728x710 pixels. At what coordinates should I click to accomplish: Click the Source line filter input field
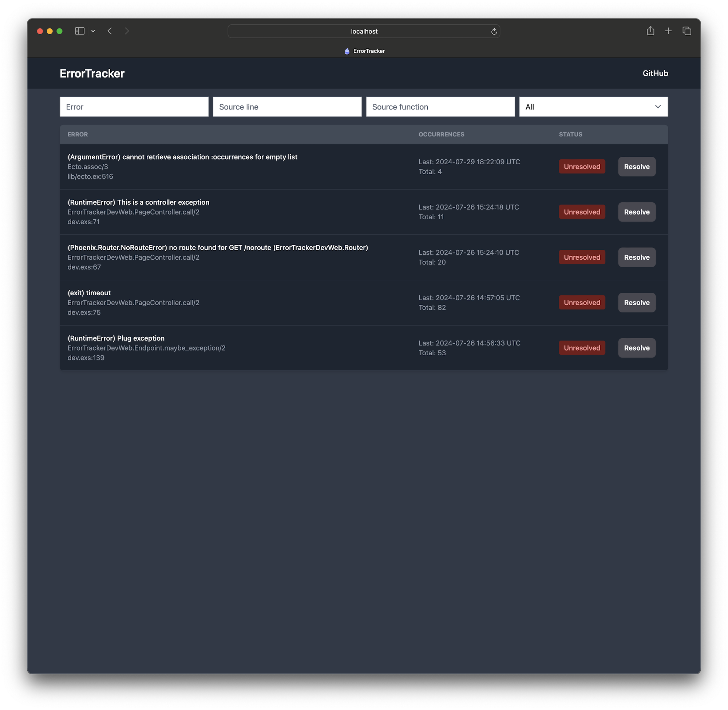[287, 106]
